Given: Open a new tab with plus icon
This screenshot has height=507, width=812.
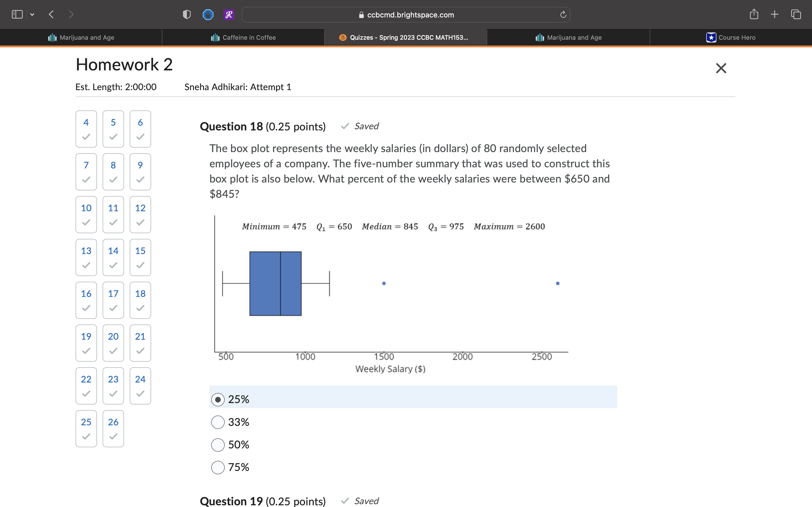Looking at the screenshot, I should click(x=775, y=14).
